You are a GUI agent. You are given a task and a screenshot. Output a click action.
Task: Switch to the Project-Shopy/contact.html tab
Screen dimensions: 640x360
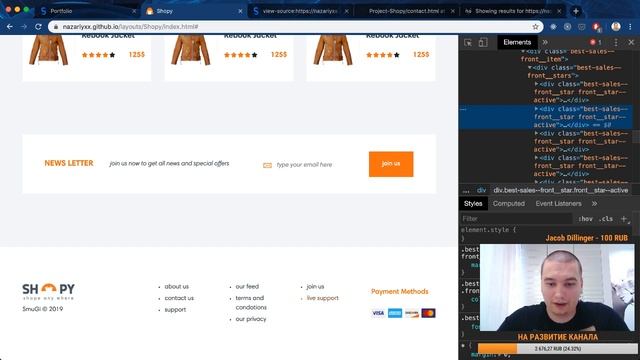(407, 11)
